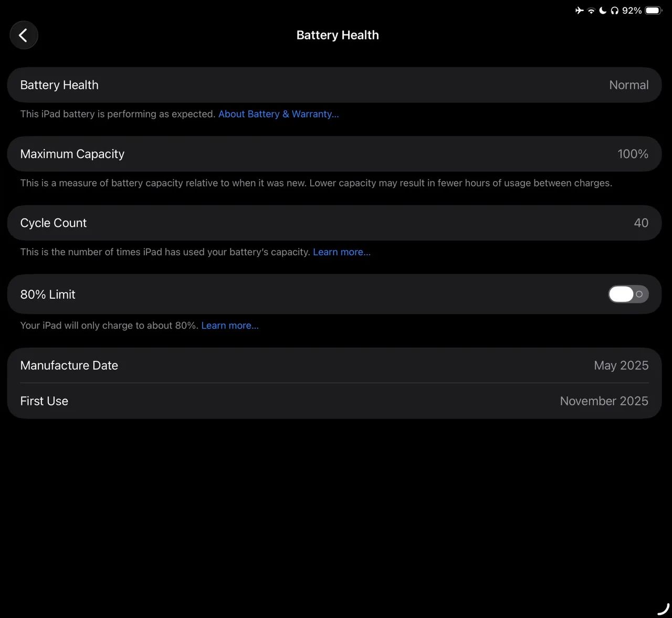Tap the battery performing as expected text

(118, 114)
